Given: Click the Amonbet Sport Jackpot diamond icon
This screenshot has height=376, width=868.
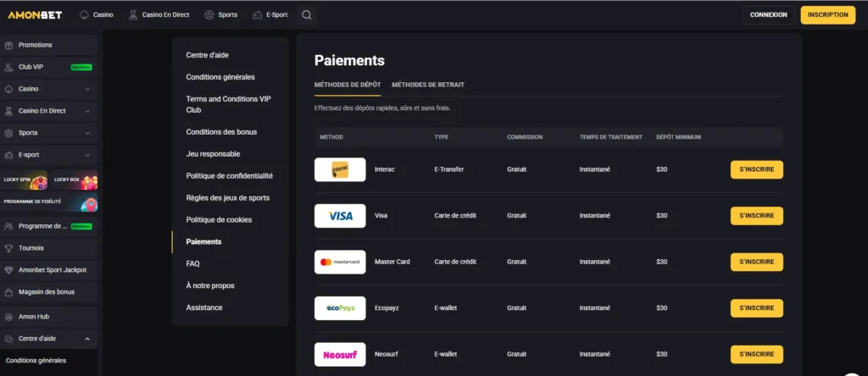Looking at the screenshot, I should pyautogui.click(x=8, y=270).
